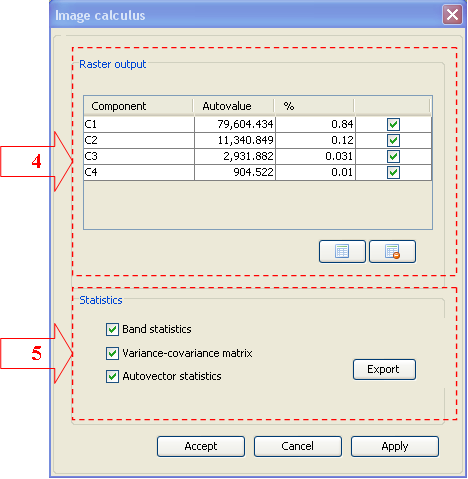Click the Component column header
This screenshot has height=479, width=468.
coord(138,106)
